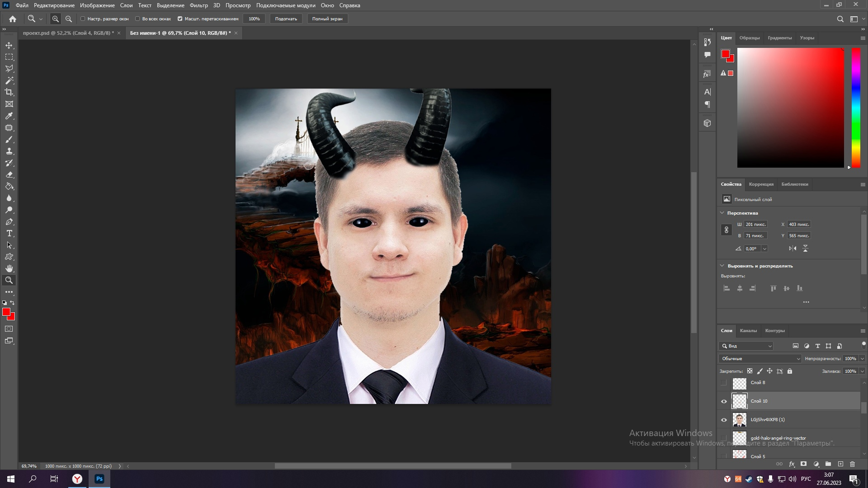Select the Crop tool

tap(9, 92)
